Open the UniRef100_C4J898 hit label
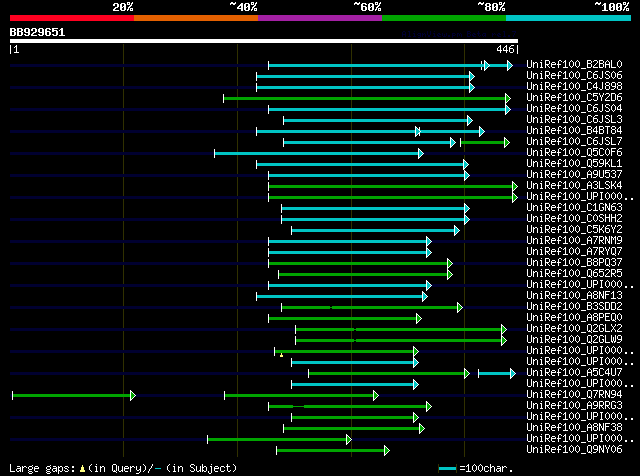Viewport: 640px width, 476px height. tap(574, 87)
